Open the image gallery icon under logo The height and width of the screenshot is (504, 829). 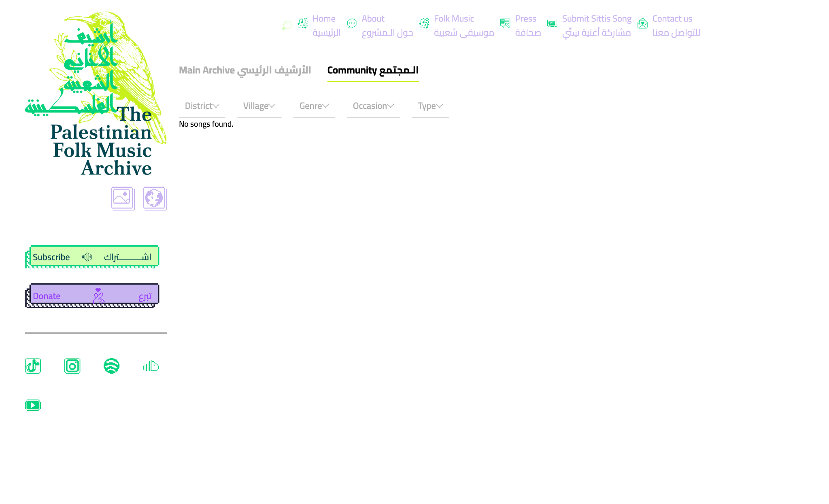tap(123, 198)
